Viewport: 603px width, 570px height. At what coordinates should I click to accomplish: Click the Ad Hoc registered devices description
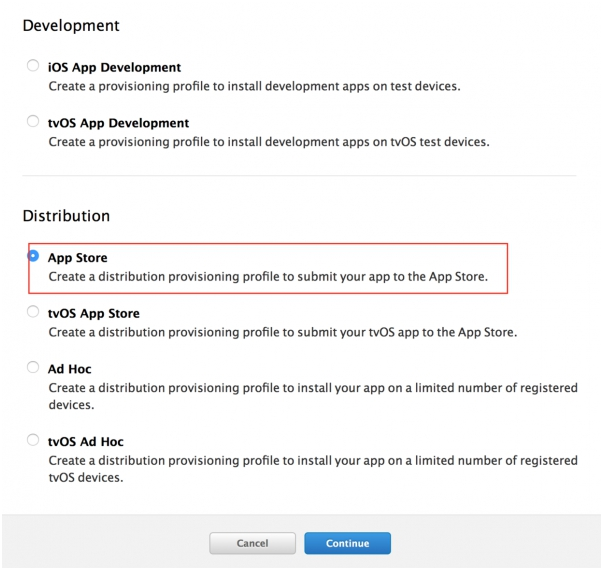coord(312,396)
